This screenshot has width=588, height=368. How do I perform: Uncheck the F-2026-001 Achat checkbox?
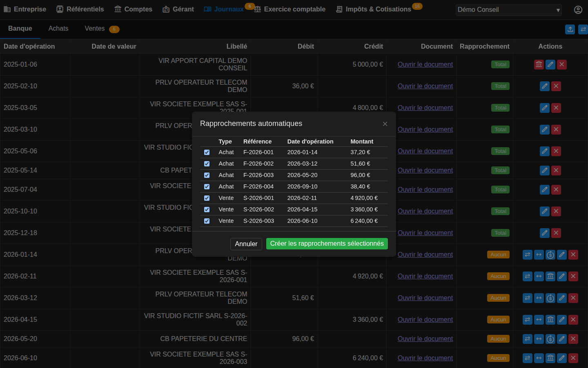tap(207, 152)
